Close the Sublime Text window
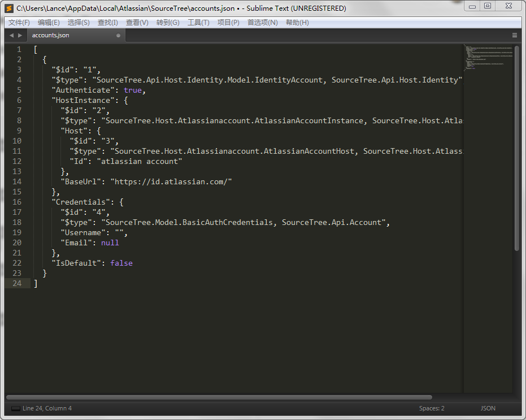This screenshot has width=526, height=420. point(508,6)
